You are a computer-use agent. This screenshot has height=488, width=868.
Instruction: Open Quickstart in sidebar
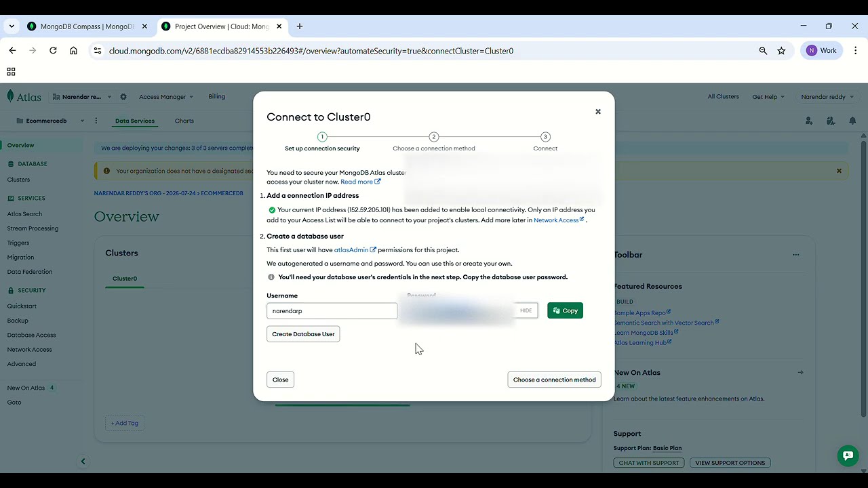click(22, 306)
